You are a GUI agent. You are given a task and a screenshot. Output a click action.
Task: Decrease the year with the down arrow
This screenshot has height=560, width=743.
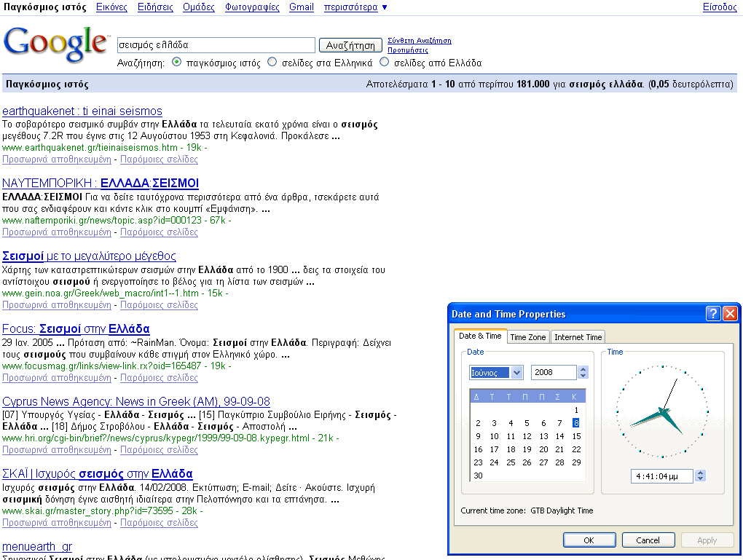pyautogui.click(x=583, y=376)
